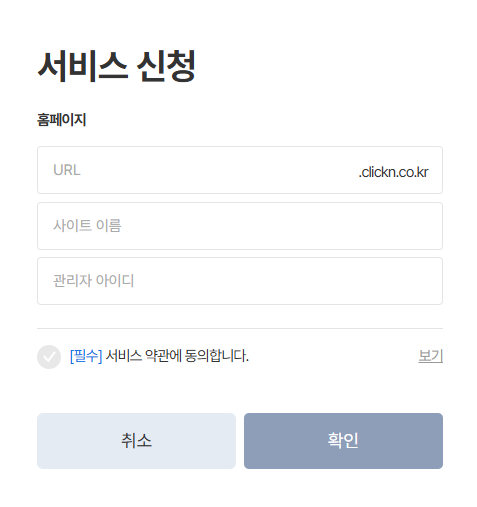Click the 홈페이지 section label

click(x=62, y=120)
